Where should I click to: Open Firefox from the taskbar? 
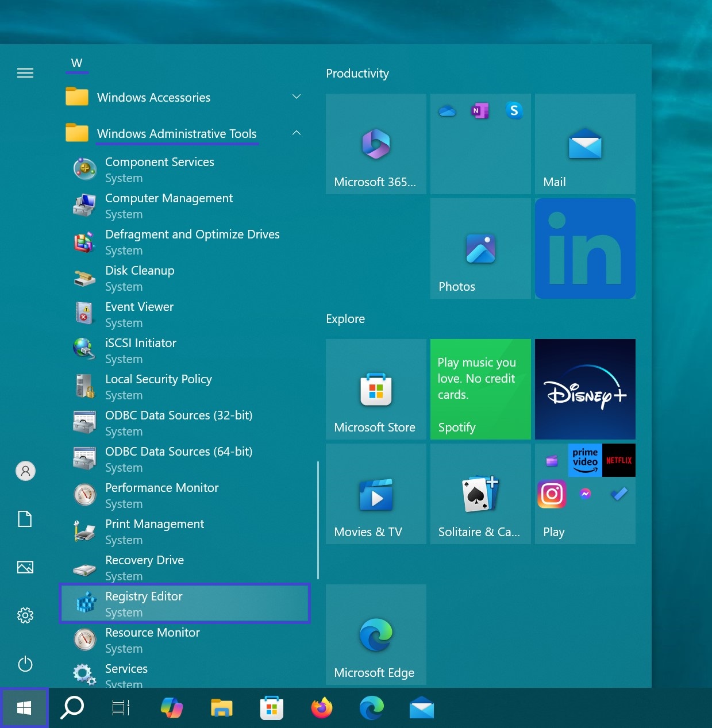pyautogui.click(x=322, y=708)
